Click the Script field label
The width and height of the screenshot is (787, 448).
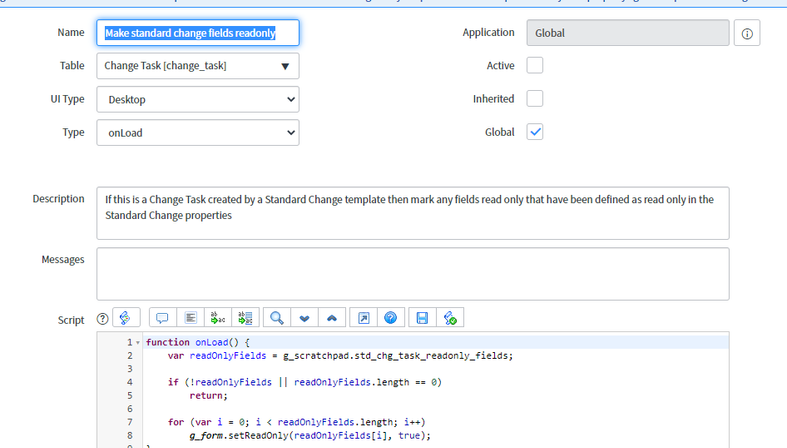tap(71, 320)
